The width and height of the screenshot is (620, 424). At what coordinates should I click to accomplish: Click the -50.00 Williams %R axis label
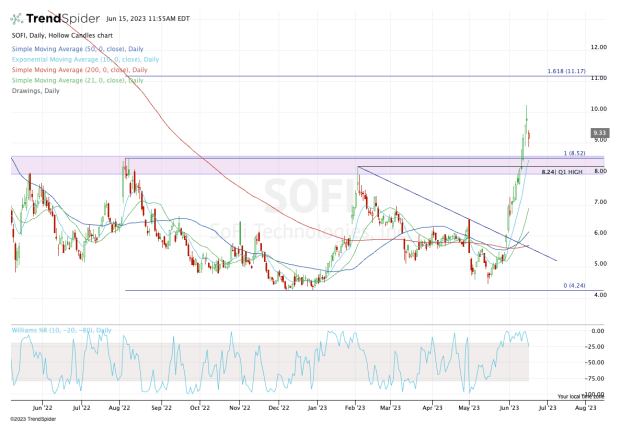[595, 362]
